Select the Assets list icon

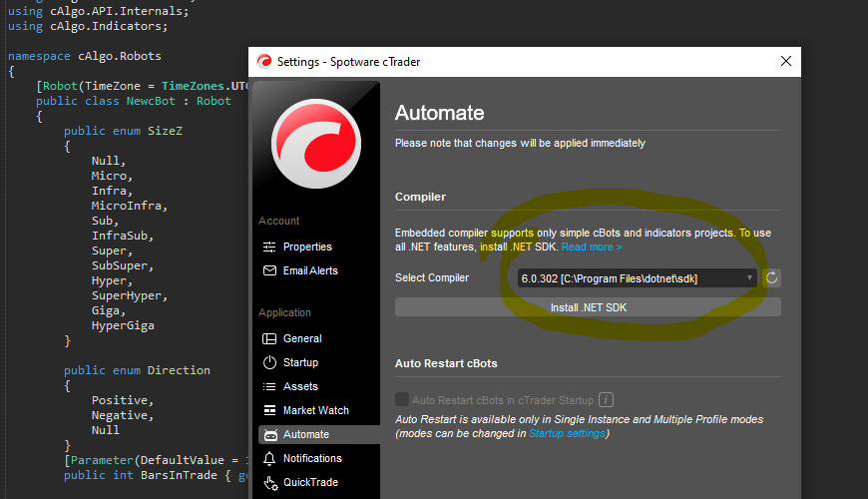[x=269, y=386]
